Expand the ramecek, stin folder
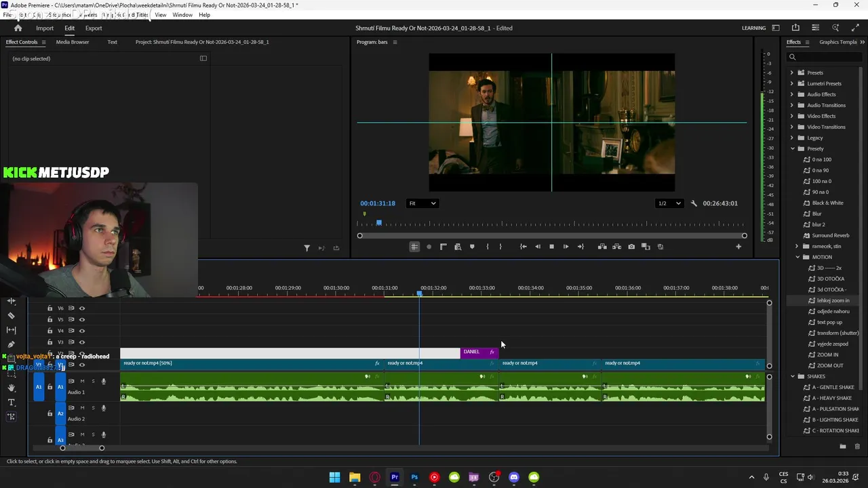The height and width of the screenshot is (488, 868). pyautogui.click(x=797, y=246)
